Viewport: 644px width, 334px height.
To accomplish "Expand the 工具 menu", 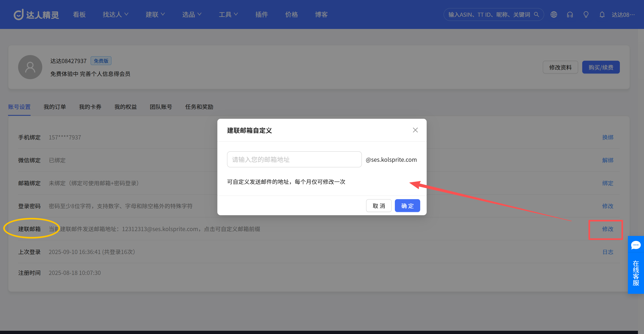I will click(228, 14).
